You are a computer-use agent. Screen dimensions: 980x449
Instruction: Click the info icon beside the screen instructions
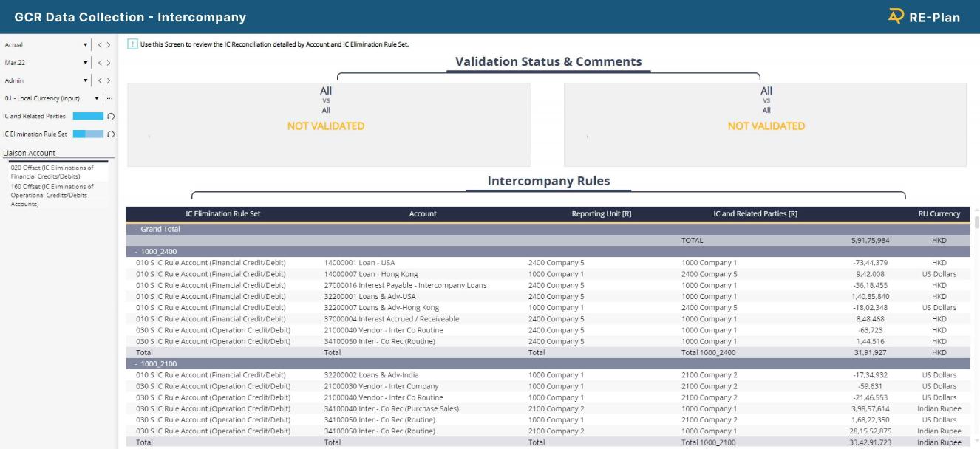click(x=132, y=44)
